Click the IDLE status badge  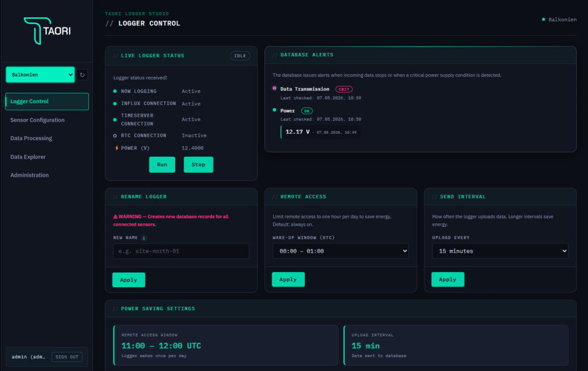(x=240, y=56)
